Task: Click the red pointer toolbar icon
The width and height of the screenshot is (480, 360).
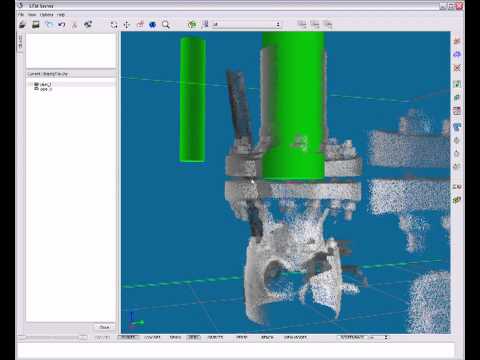Action: pyautogui.click(x=140, y=24)
